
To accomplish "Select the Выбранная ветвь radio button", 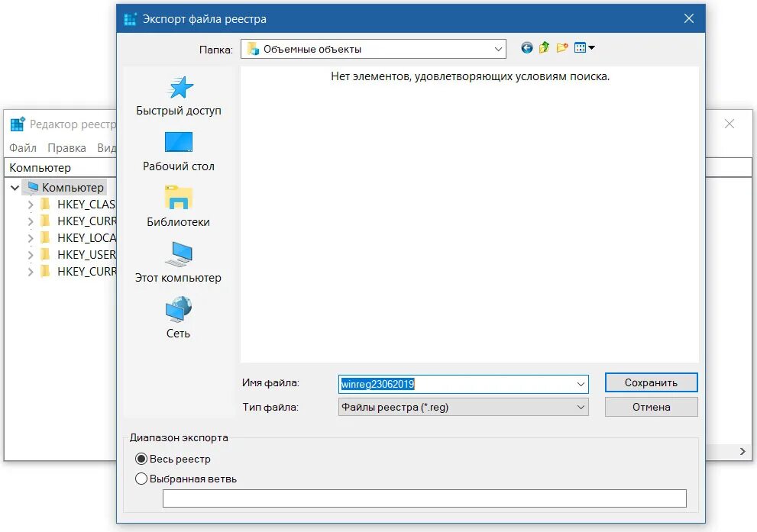I will 141,479.
